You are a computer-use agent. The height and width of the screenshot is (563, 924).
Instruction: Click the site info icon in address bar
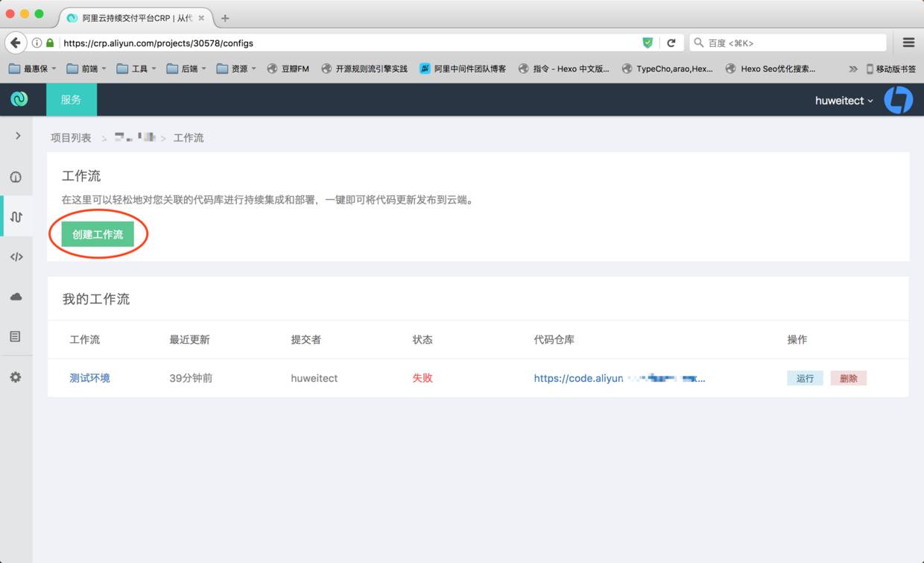click(37, 43)
